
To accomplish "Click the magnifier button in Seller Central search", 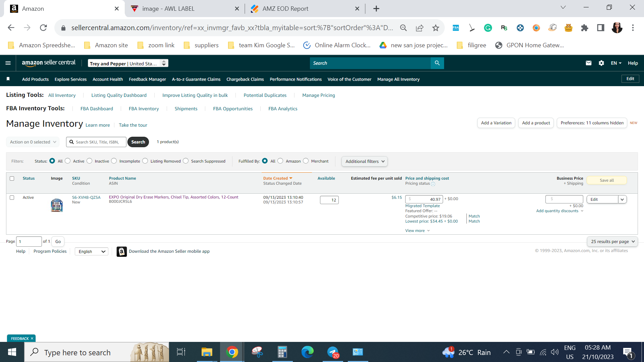I will click(x=437, y=63).
